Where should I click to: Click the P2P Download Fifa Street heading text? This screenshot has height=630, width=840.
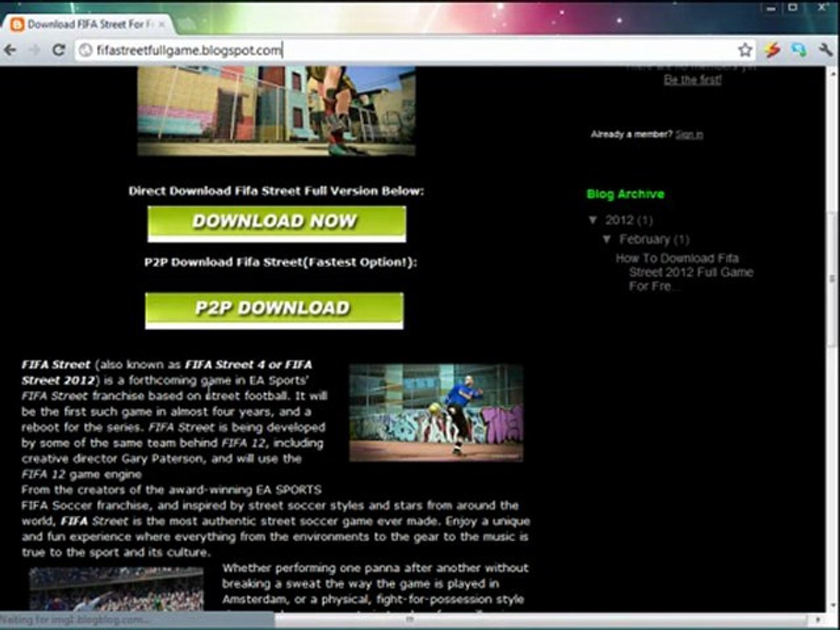point(281,262)
